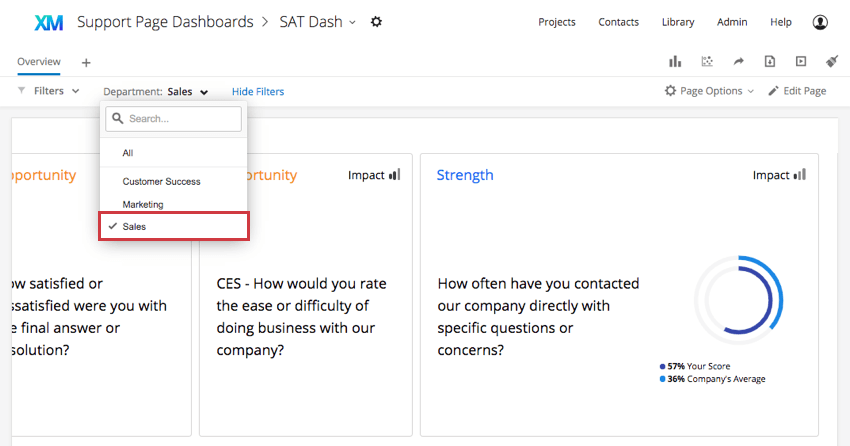Open dashboard settings gear icon
Image resolution: width=850 pixels, height=446 pixels.
point(376,22)
